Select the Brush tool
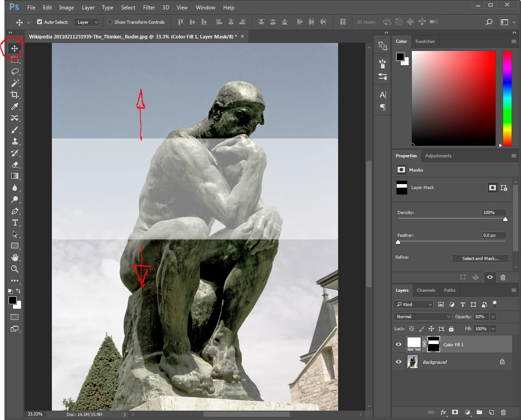521x420 pixels. (x=15, y=130)
